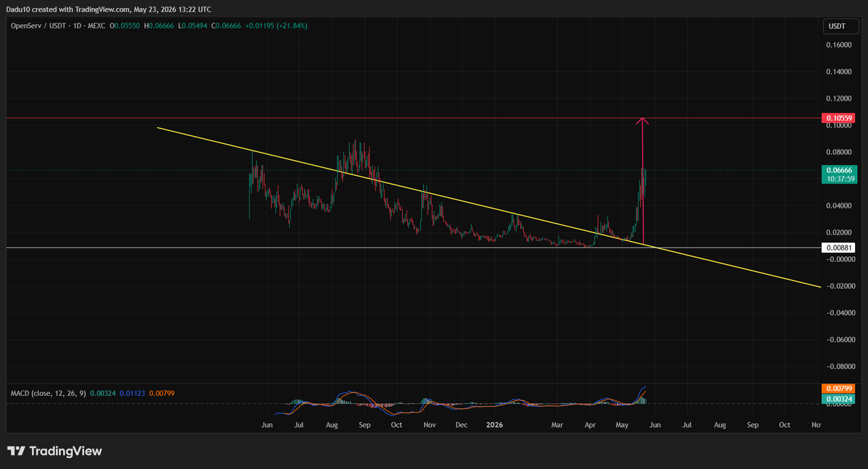Image resolution: width=868 pixels, height=469 pixels.
Task: Click the 0.02000 price axis label
Action: coord(839,232)
